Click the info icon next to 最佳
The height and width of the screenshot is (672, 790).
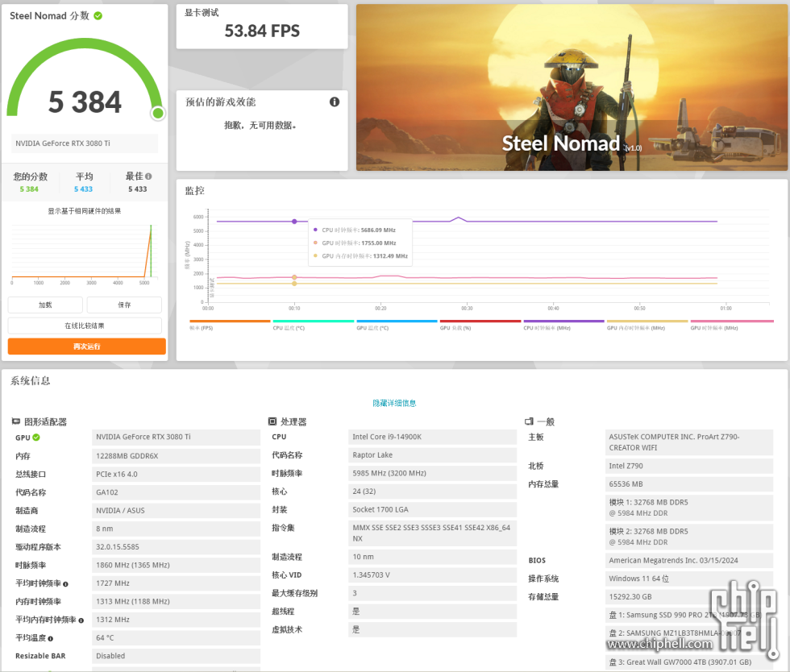tap(148, 176)
